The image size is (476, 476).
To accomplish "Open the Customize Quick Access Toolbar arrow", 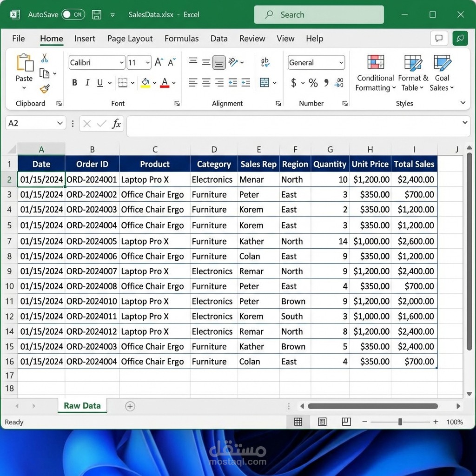I will pyautogui.click(x=112, y=14).
